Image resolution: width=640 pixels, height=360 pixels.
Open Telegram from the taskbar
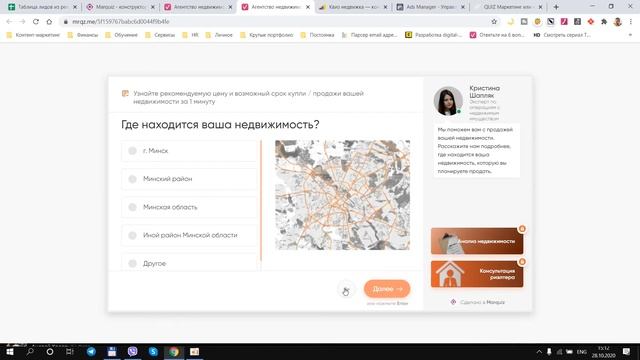point(91,351)
